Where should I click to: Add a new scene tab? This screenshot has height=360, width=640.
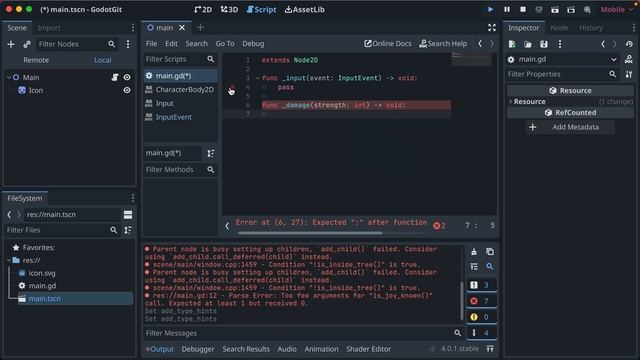pos(200,28)
